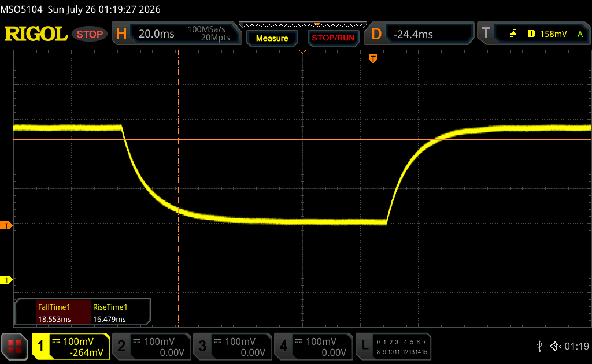Open the red grid function menu icon
Viewport: 592px width, 364px height.
[14, 346]
